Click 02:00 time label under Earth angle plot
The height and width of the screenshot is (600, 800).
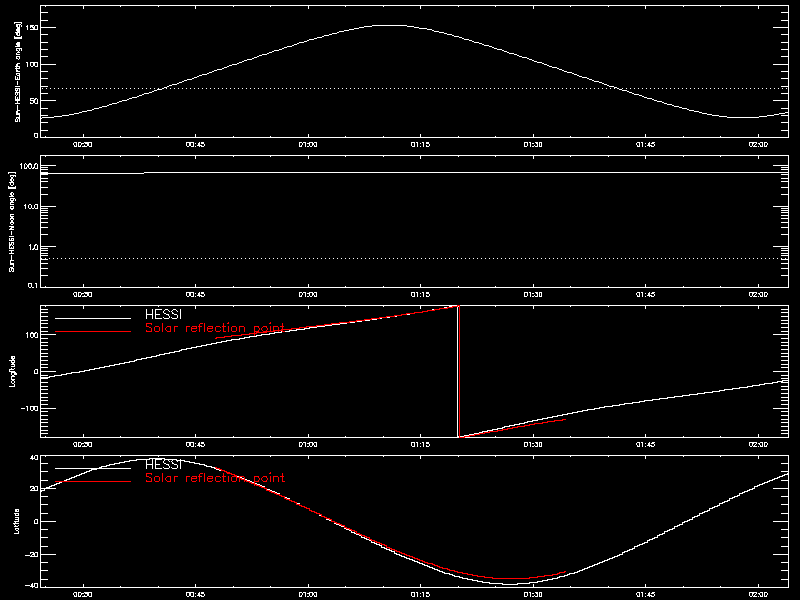coord(758,145)
